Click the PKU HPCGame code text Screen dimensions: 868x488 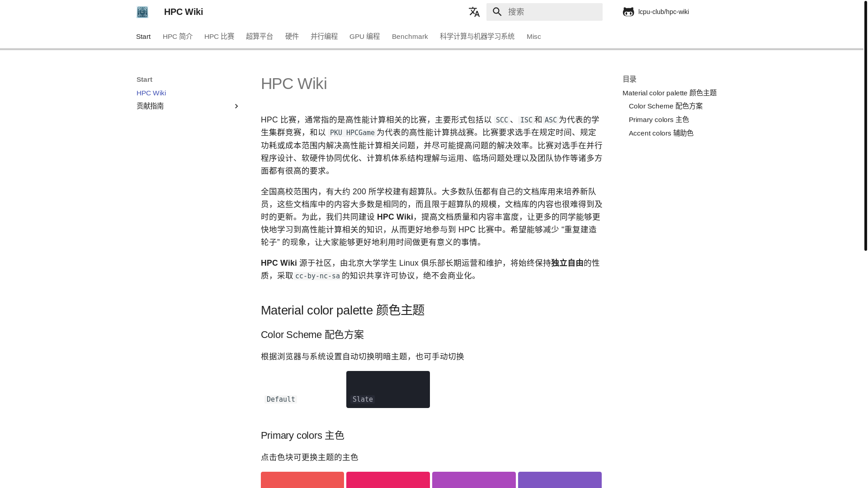tap(352, 133)
